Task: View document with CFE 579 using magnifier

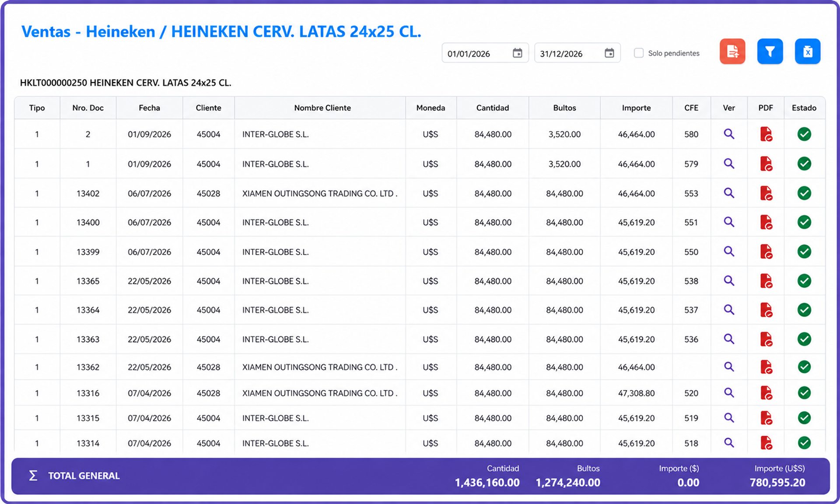Action: point(729,163)
